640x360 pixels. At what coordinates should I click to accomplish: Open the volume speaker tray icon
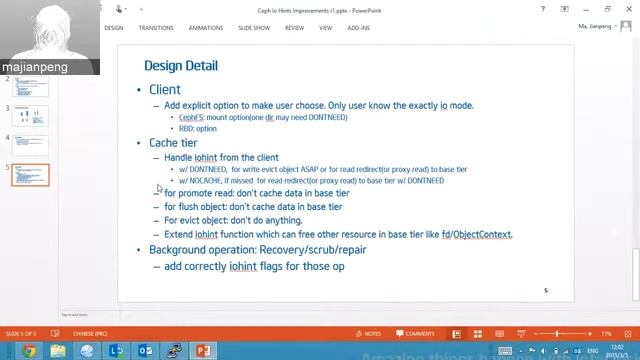543,351
